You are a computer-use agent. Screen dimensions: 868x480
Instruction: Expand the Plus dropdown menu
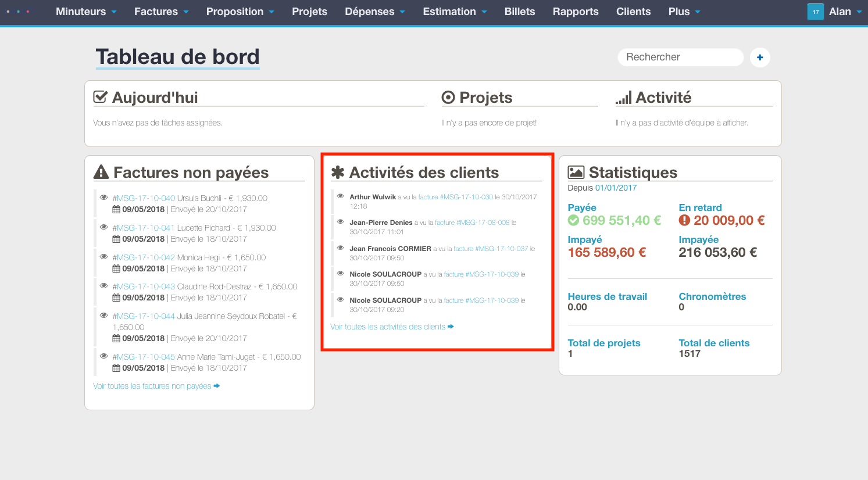point(684,12)
